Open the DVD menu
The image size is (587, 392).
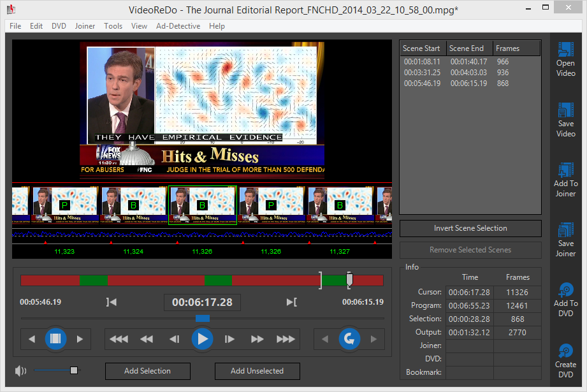pyautogui.click(x=59, y=26)
